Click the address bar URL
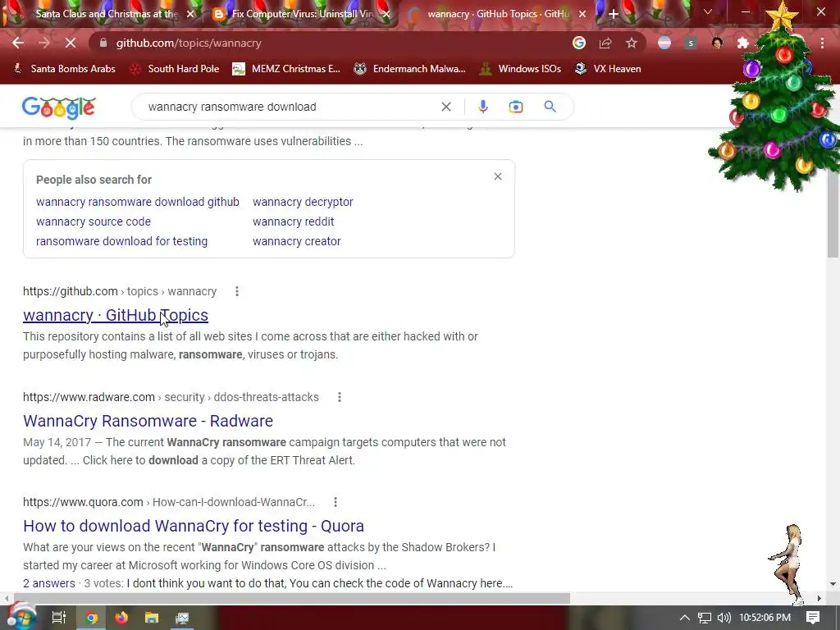Image resolution: width=840 pixels, height=630 pixels. [x=189, y=43]
